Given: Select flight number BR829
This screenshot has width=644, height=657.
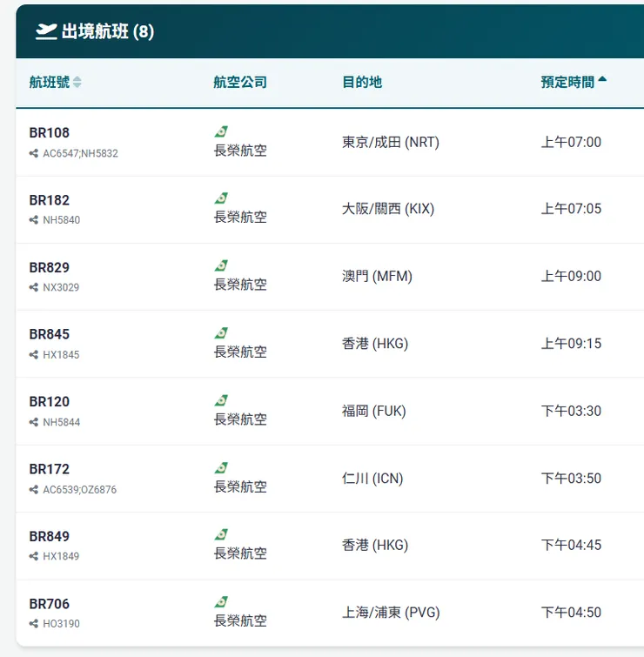Looking at the screenshot, I should tap(49, 267).
